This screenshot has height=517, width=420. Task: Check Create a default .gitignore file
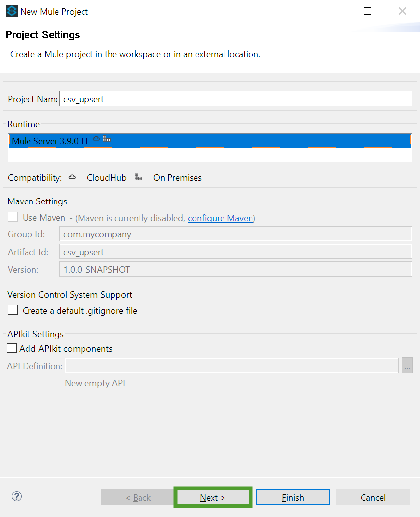pyautogui.click(x=13, y=310)
